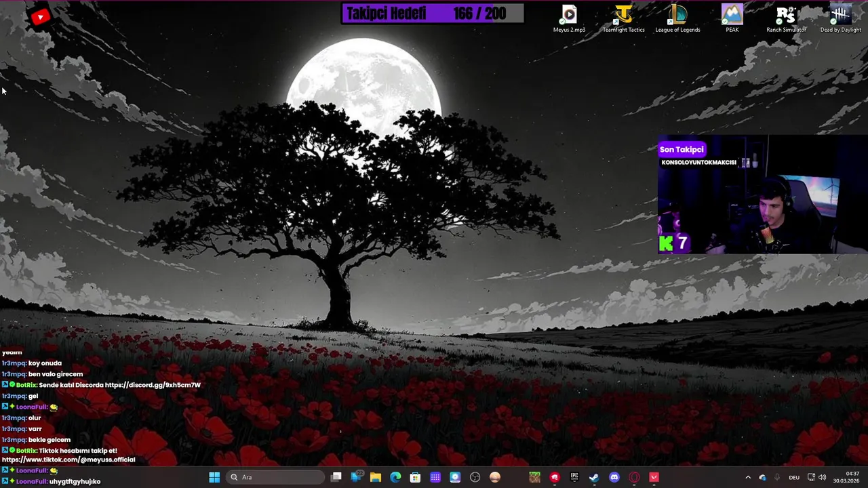Open the discord.gg/9xh5cm7W link in chat

pyautogui.click(x=153, y=385)
